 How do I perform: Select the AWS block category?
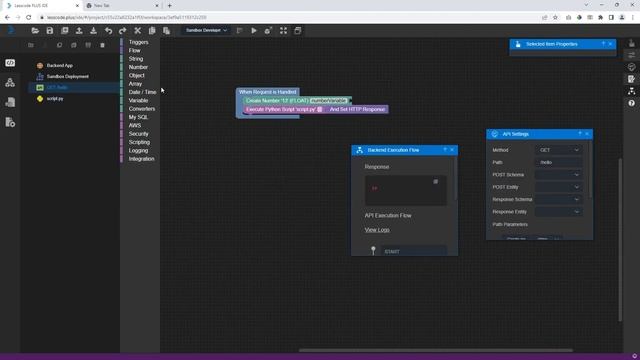pos(135,125)
